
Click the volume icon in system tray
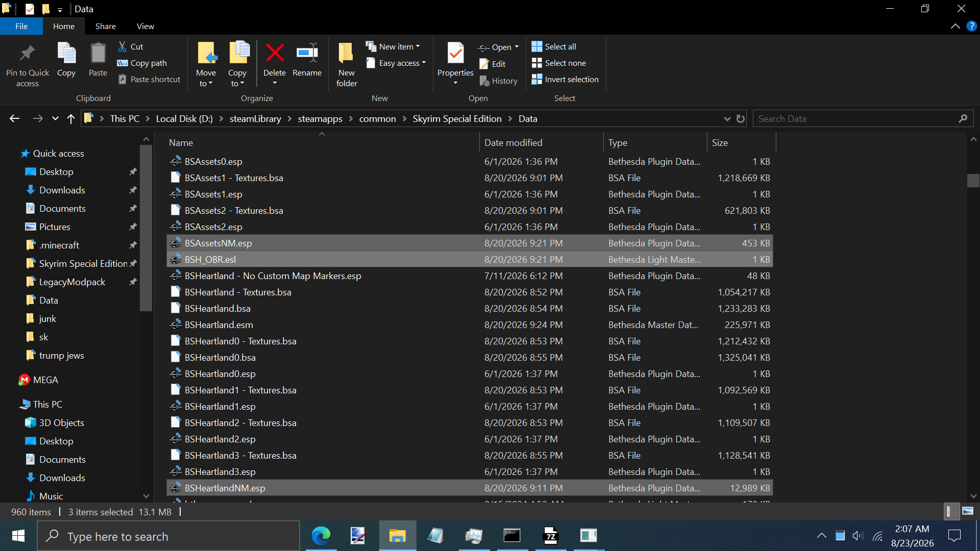[x=858, y=536]
